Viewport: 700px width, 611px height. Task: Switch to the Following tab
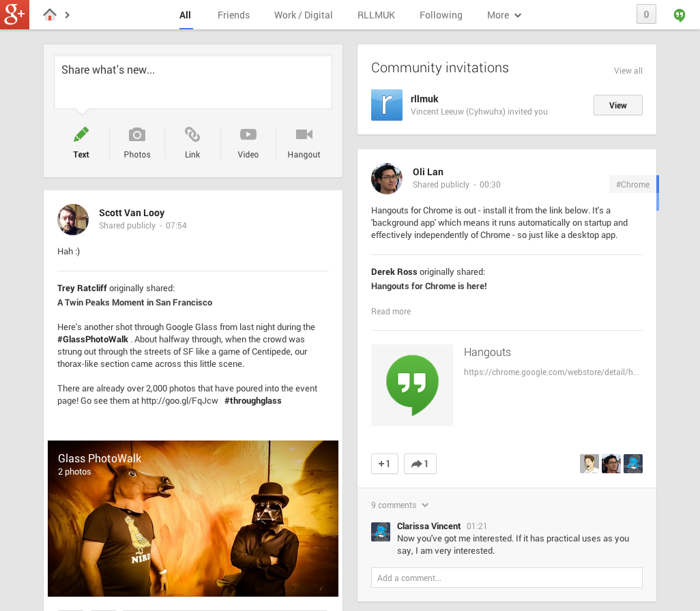[441, 15]
